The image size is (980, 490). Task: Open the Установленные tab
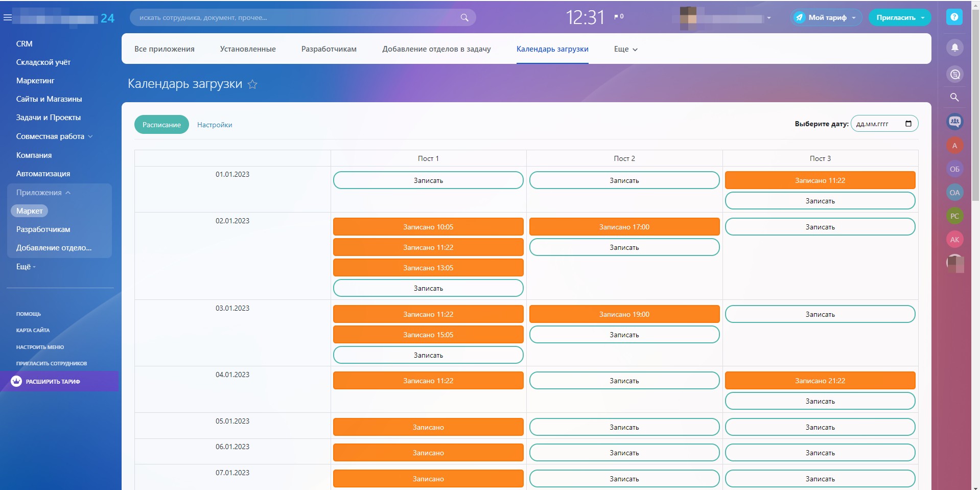[x=248, y=49]
